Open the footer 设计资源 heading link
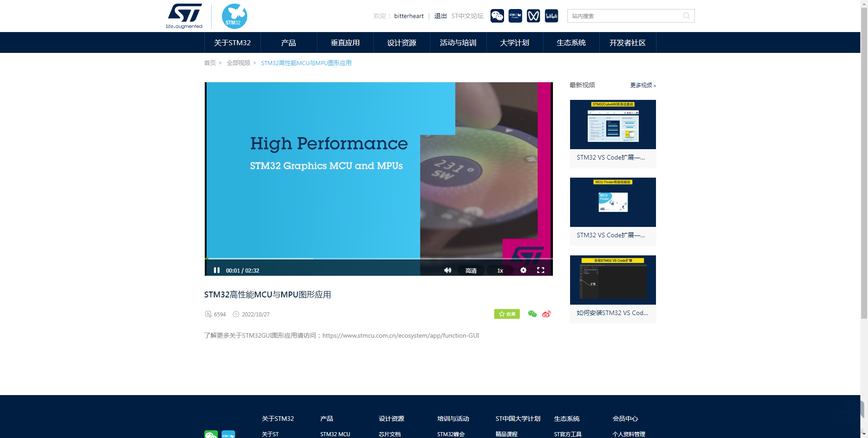 (392, 419)
